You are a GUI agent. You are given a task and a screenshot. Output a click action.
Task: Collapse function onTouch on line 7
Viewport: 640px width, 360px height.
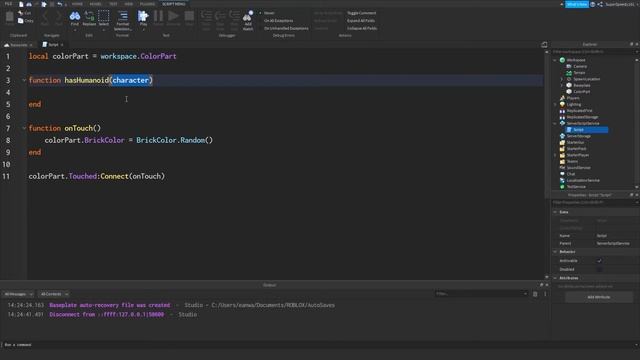point(24,128)
